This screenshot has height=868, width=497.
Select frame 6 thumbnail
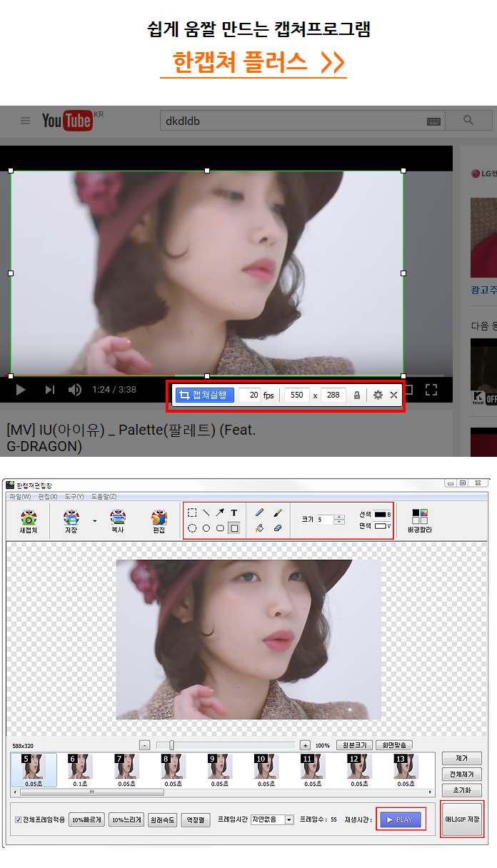click(81, 770)
